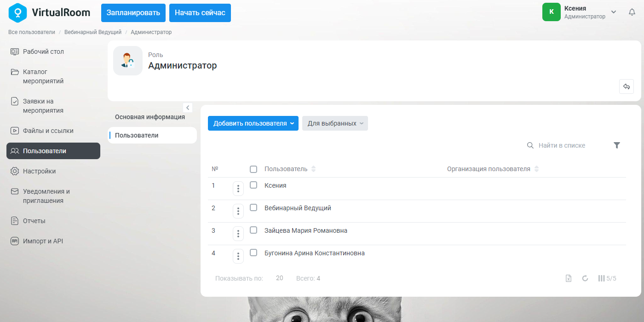Open the three-dot menu for Ксения row
Image resolution: width=644 pixels, height=322 pixels.
(238, 189)
